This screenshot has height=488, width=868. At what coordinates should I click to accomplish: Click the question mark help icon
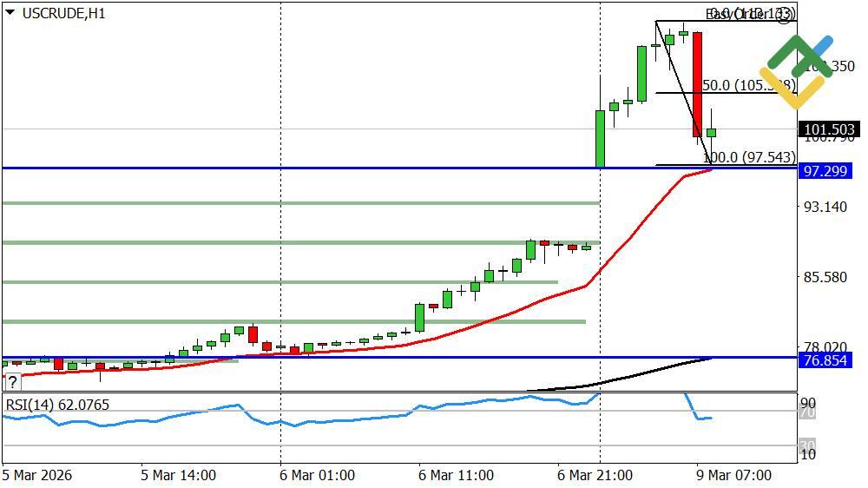[12, 381]
